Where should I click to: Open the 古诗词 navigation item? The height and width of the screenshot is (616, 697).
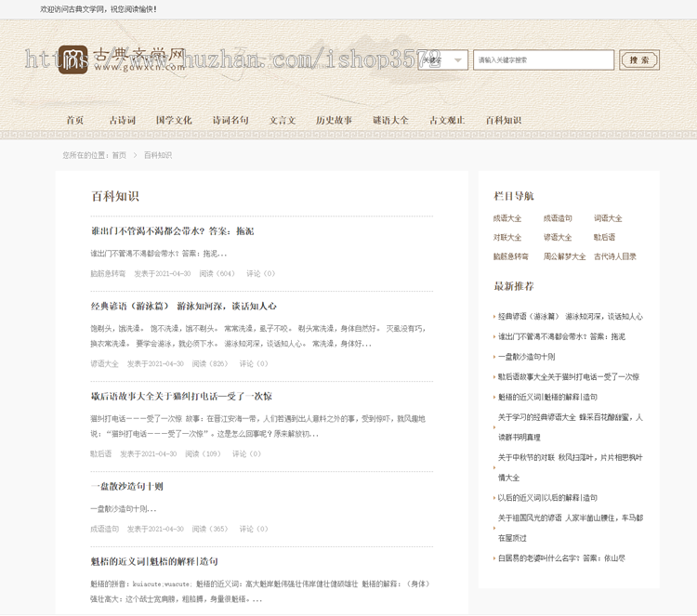[x=123, y=120]
